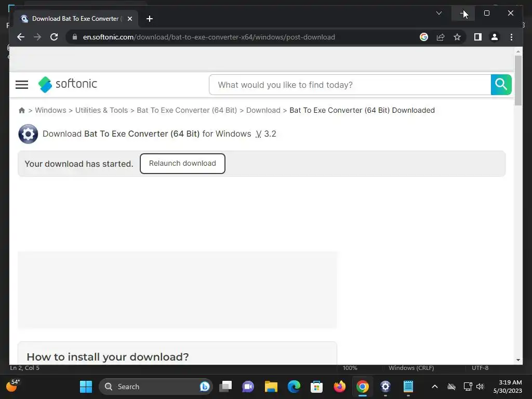Click Bat To Exe Converter app icon

coord(28,134)
